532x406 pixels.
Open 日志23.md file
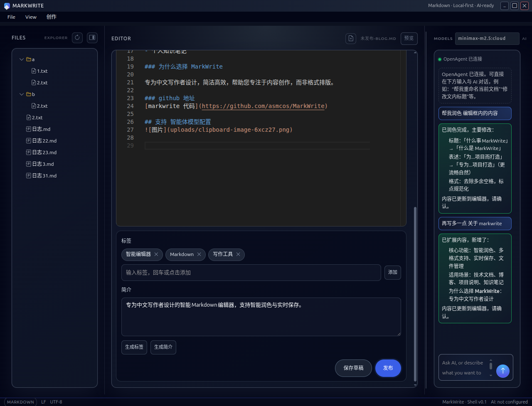(x=42, y=153)
